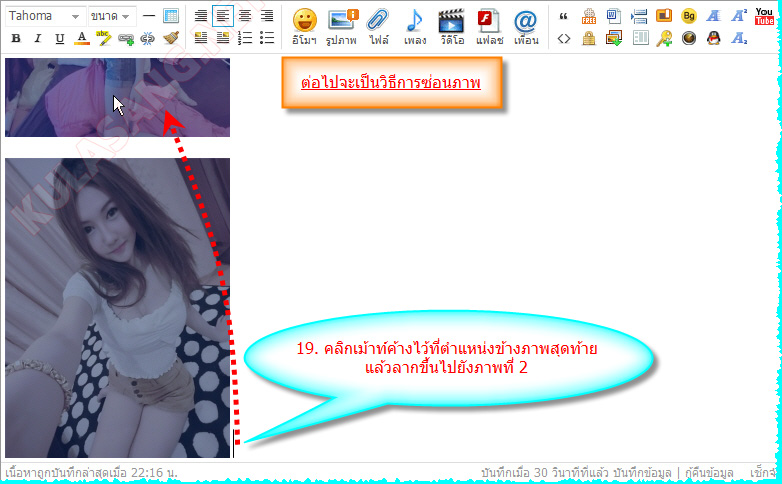Click the download remote images icon
The image size is (782, 484).
coord(614,38)
